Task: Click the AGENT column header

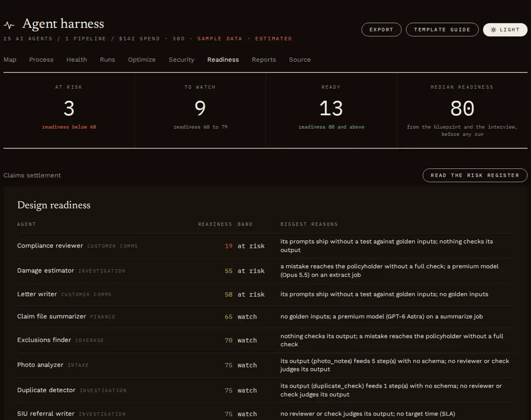Action: point(27,224)
